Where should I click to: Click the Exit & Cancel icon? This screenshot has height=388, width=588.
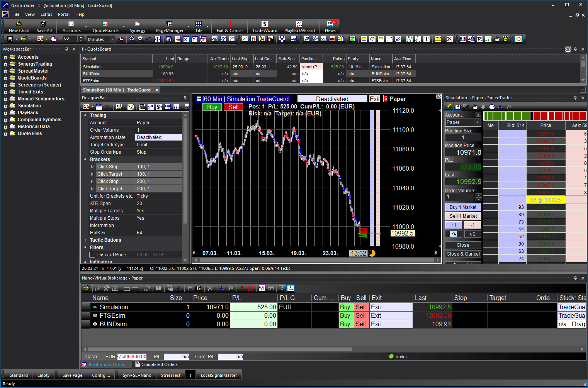click(x=229, y=26)
